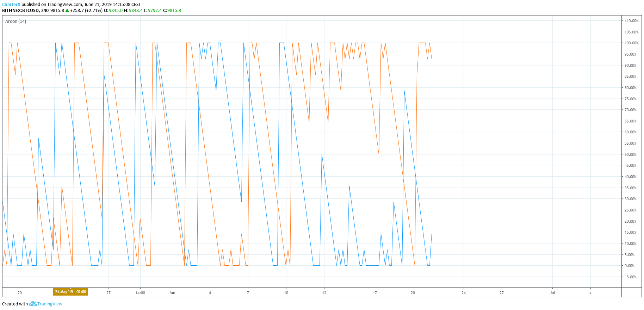Click the close value C:9815.8

(x=172, y=11)
